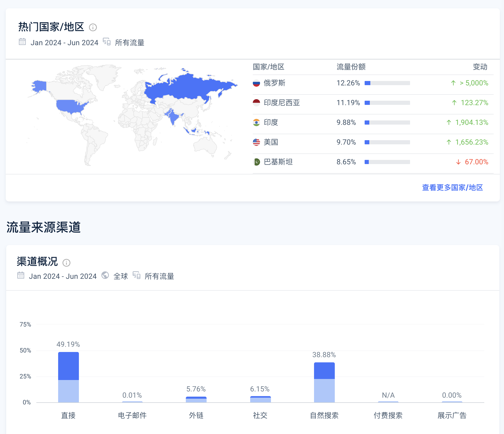Click 67.00% change value
Viewport: 504px width, 434px height.
(x=476, y=162)
